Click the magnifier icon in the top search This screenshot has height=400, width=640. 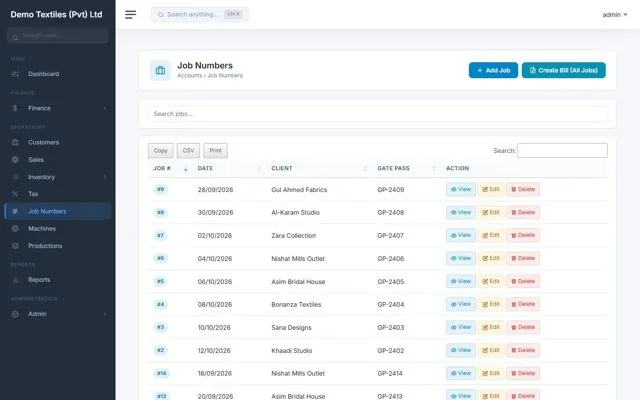point(161,15)
